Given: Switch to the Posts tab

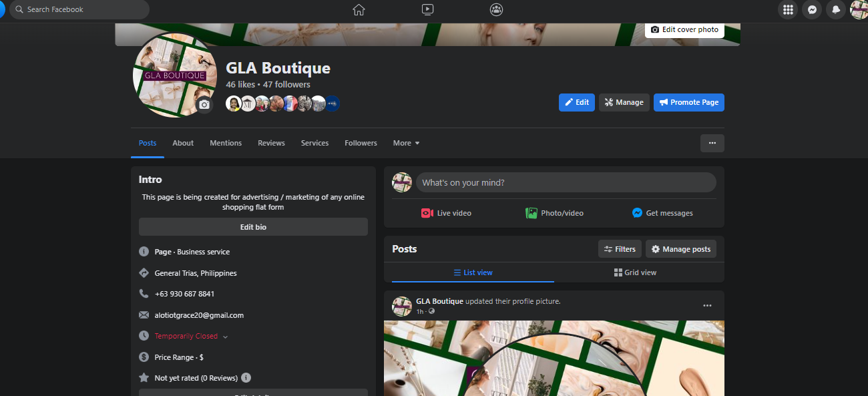Looking at the screenshot, I should tap(148, 143).
